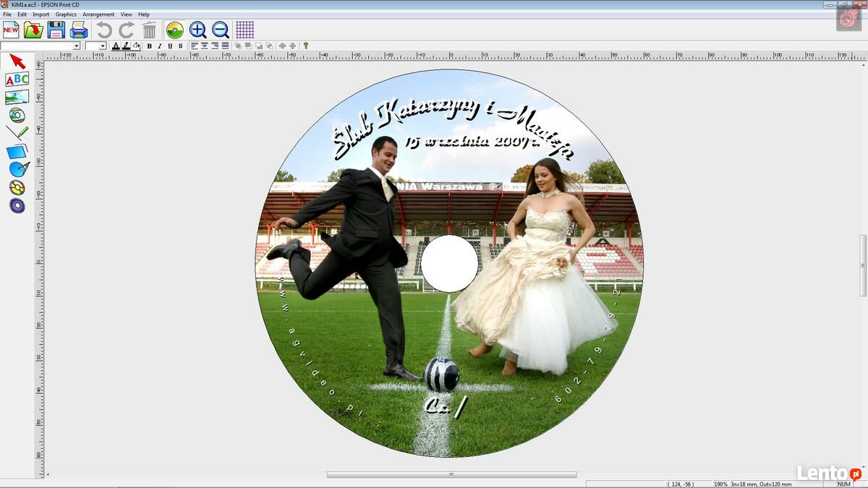The height and width of the screenshot is (488, 868).
Task: Save the project with the floppy disk icon
Action: point(56,30)
